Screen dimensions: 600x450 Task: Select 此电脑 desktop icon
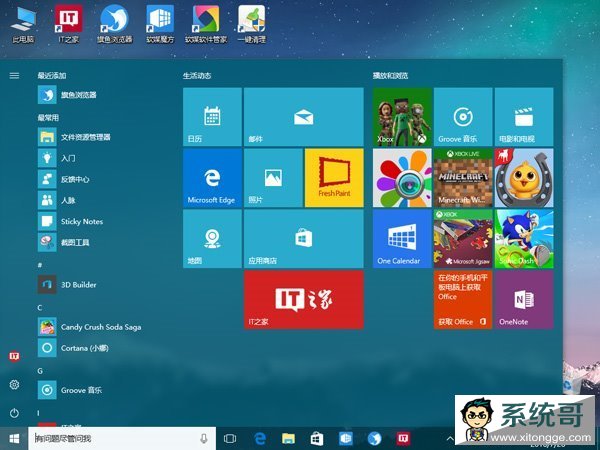(23, 24)
